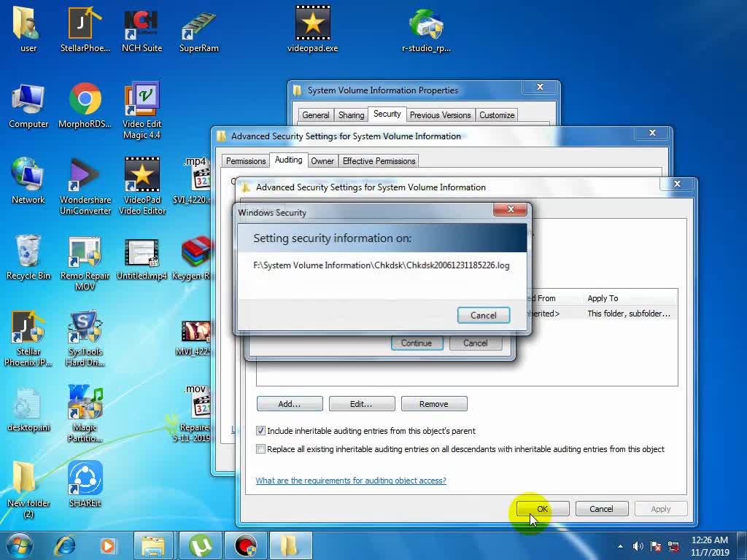The width and height of the screenshot is (747, 560).
Task: Cancel the Windows Security progress dialog
Action: coord(484,315)
